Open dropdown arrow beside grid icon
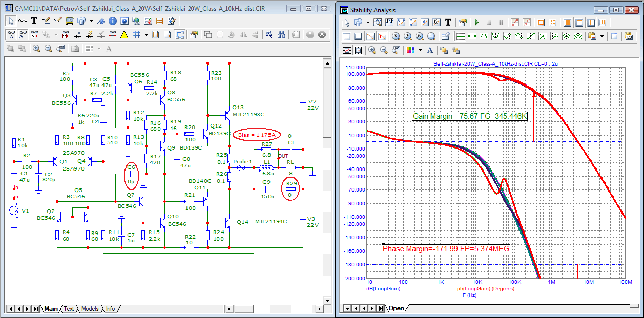 point(146,35)
